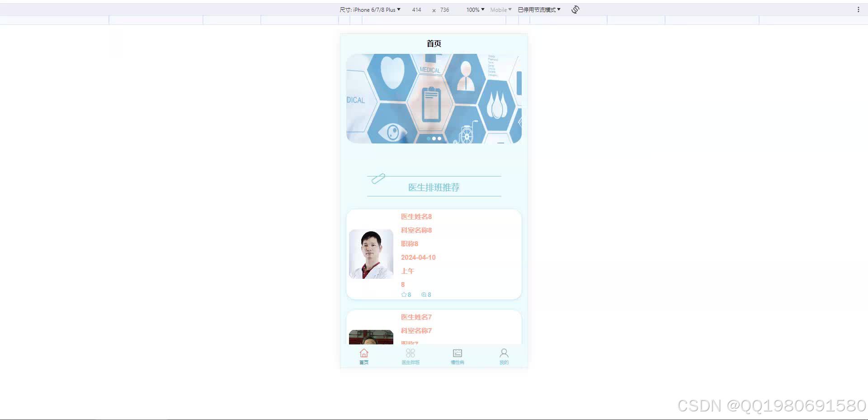
Task: Click the comment icon on doctor 医生姓名8 card
Action: click(423, 294)
